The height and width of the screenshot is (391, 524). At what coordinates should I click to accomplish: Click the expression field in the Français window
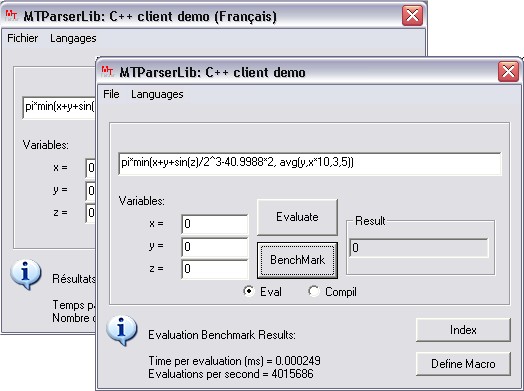(59, 107)
